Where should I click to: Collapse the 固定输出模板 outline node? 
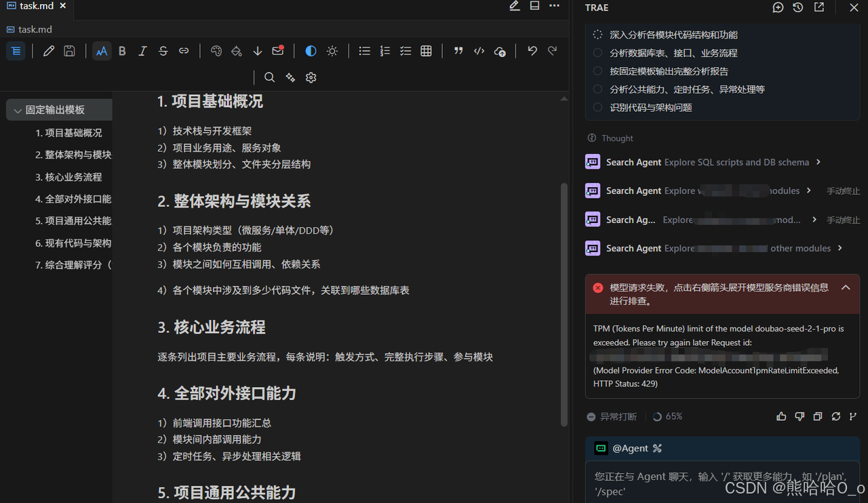[16, 110]
